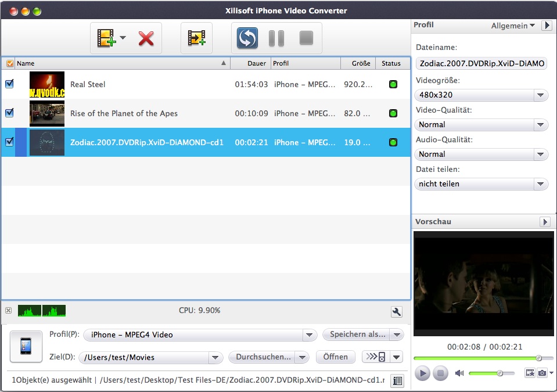Viewport: 557px width, 392px height.
Task: Open the Allgemein profile menu
Action: point(513,26)
